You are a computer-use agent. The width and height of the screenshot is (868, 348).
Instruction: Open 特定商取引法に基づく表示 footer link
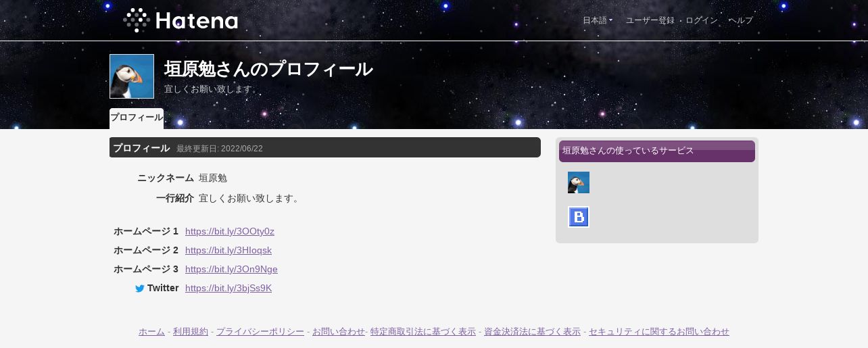[x=423, y=331]
